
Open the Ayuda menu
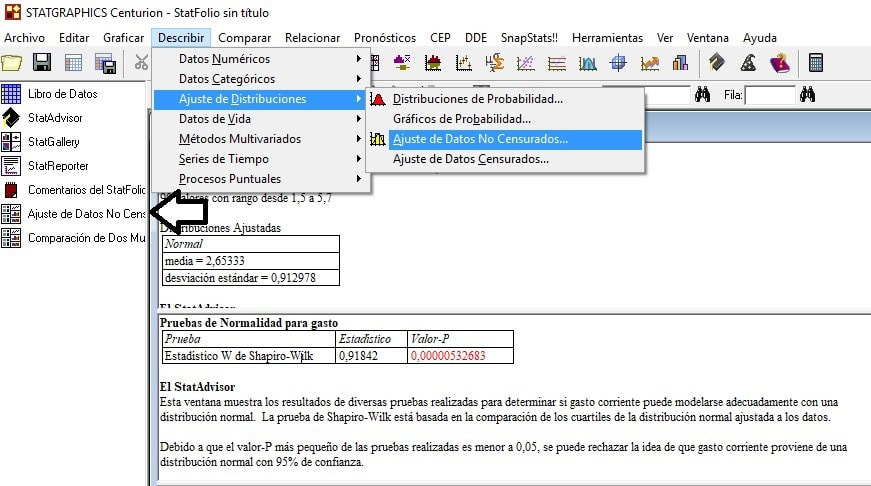coord(760,38)
